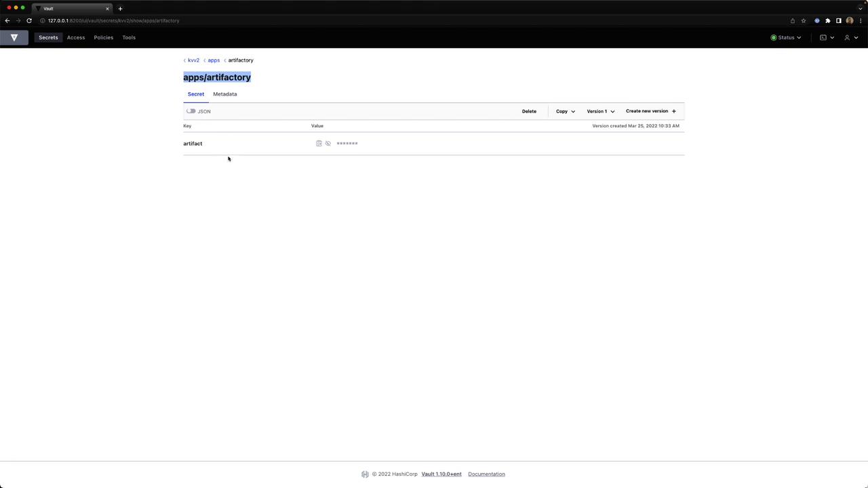Screen dimensions: 868x488
Task: Switch to the Metadata tab
Action: 225,94
